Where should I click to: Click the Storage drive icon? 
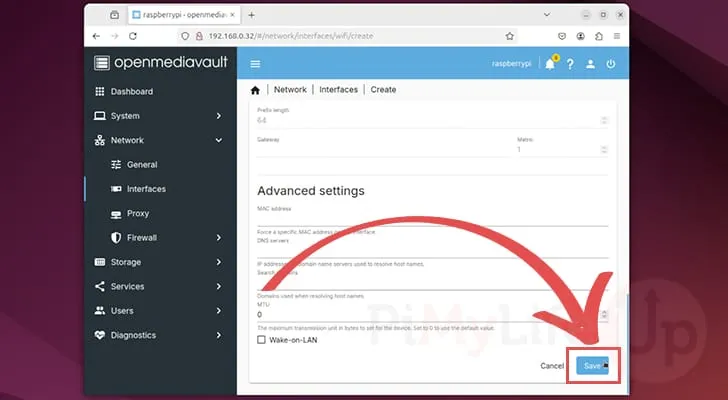click(100, 262)
